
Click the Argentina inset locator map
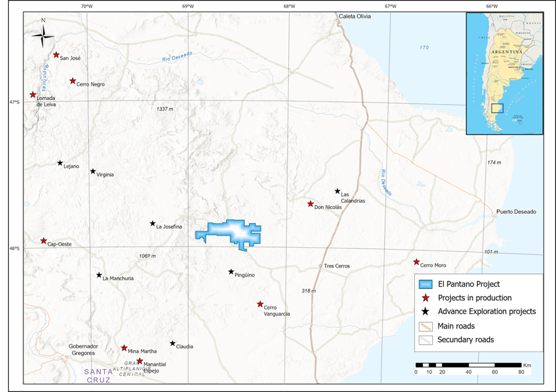(504, 73)
